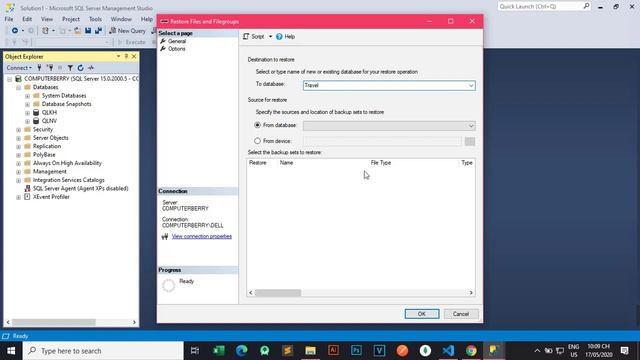Expand the QLNV database node

coord(27,121)
